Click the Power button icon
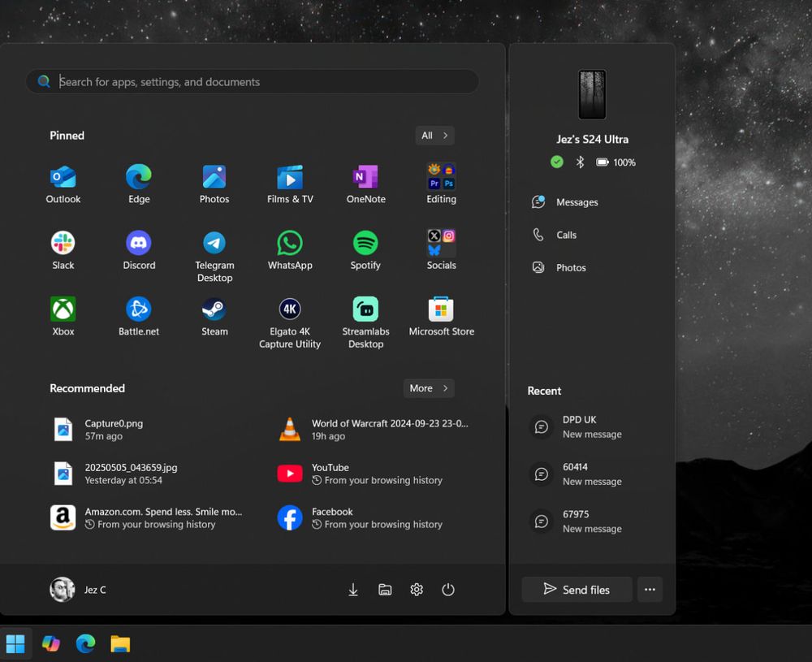The width and height of the screenshot is (812, 662). click(x=448, y=590)
